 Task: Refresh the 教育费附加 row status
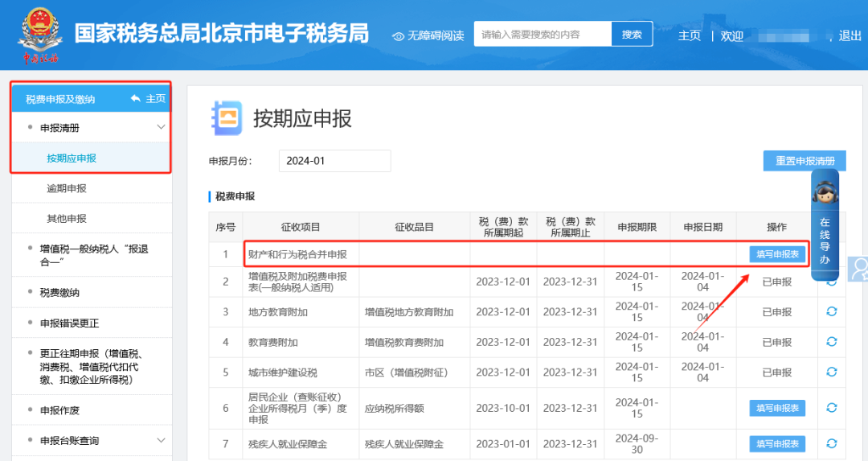(832, 342)
